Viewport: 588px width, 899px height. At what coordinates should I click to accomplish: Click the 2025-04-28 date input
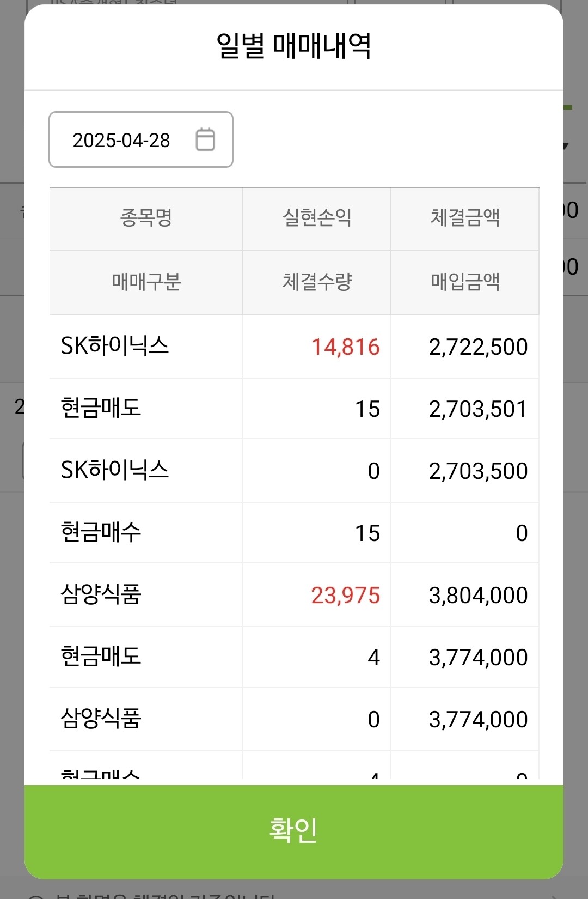(121, 140)
